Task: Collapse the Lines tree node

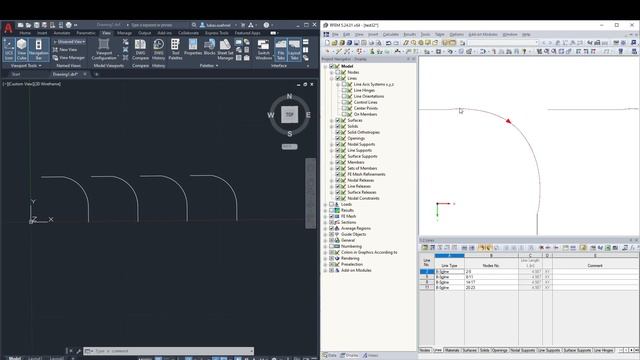Action: point(331,78)
